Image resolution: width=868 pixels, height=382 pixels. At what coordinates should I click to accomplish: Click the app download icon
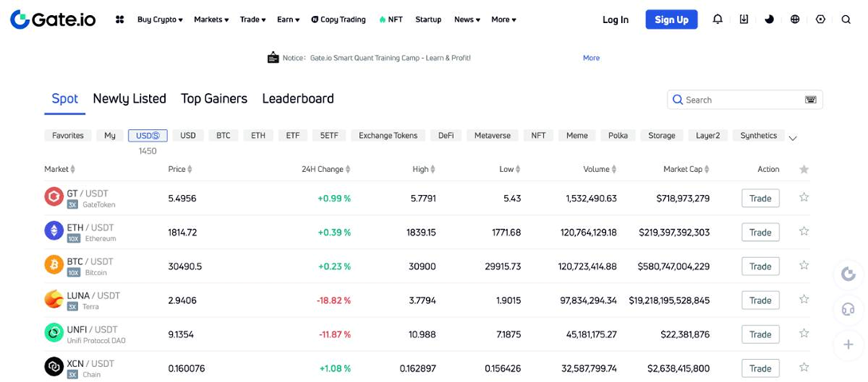[744, 19]
